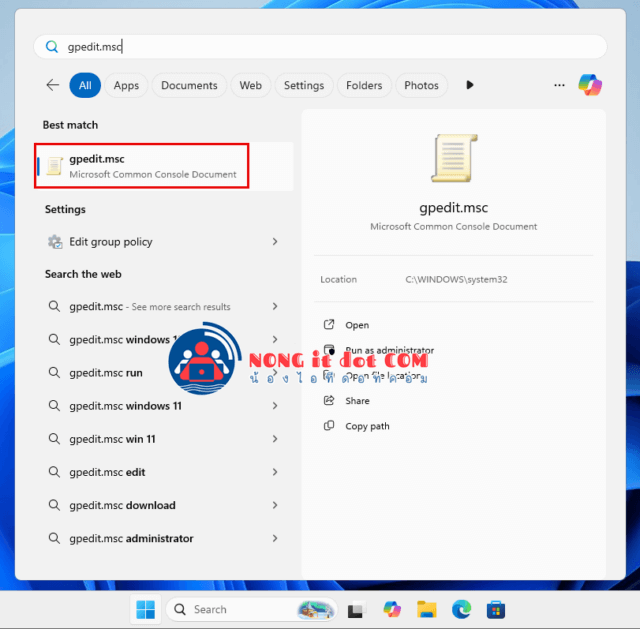
Task: Open the Windows Start button
Action: pos(145,609)
